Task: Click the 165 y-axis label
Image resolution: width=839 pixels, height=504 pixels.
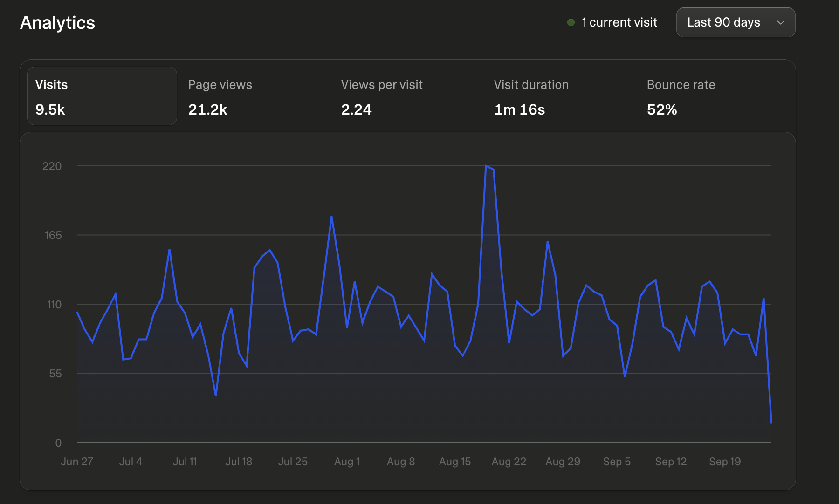Action: [x=53, y=235]
